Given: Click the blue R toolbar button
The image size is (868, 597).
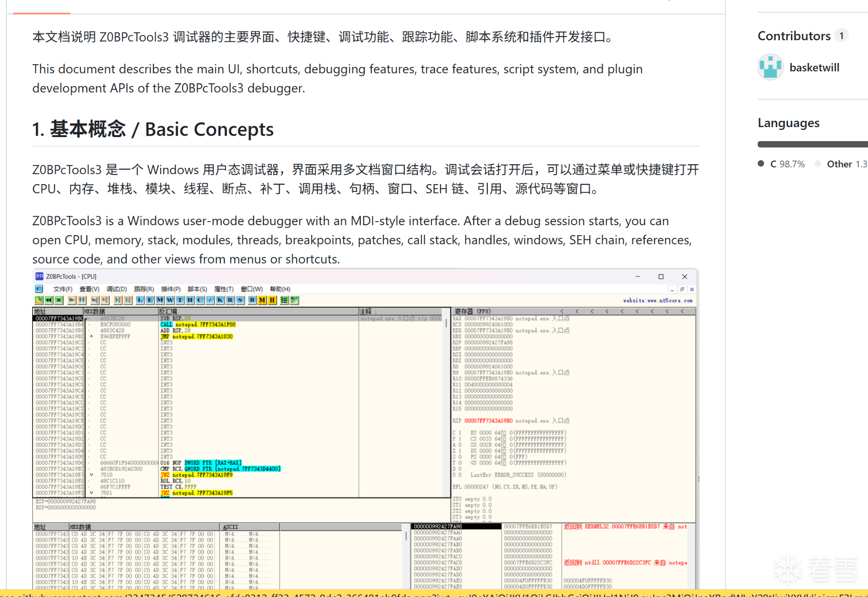Looking at the screenshot, I should coord(230,300).
